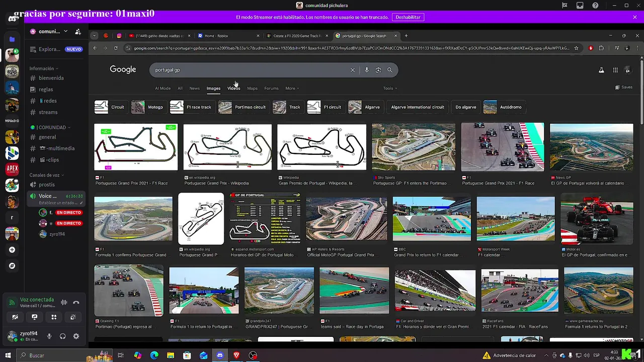Click Deshabilitar in streamer mode banner

(408, 17)
